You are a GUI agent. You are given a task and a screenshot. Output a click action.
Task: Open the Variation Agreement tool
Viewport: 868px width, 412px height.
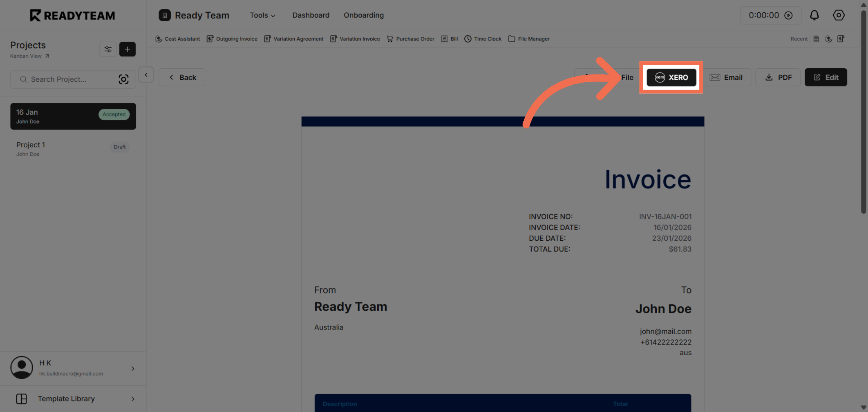pyautogui.click(x=294, y=39)
